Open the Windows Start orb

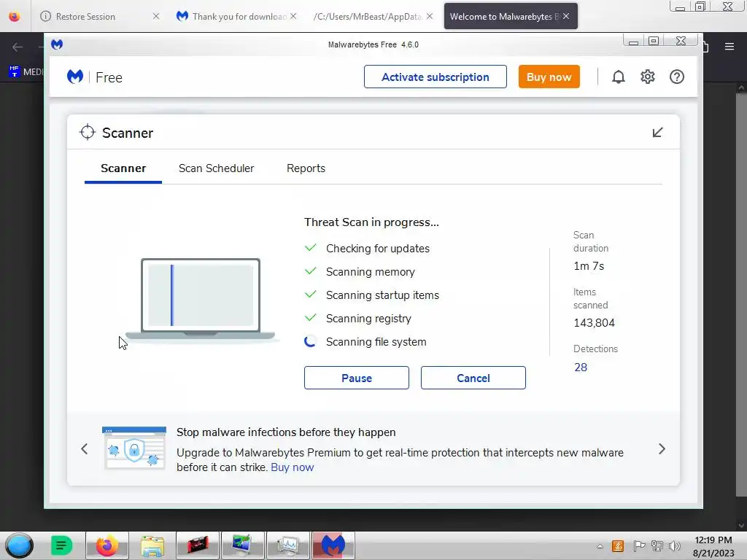[20, 545]
